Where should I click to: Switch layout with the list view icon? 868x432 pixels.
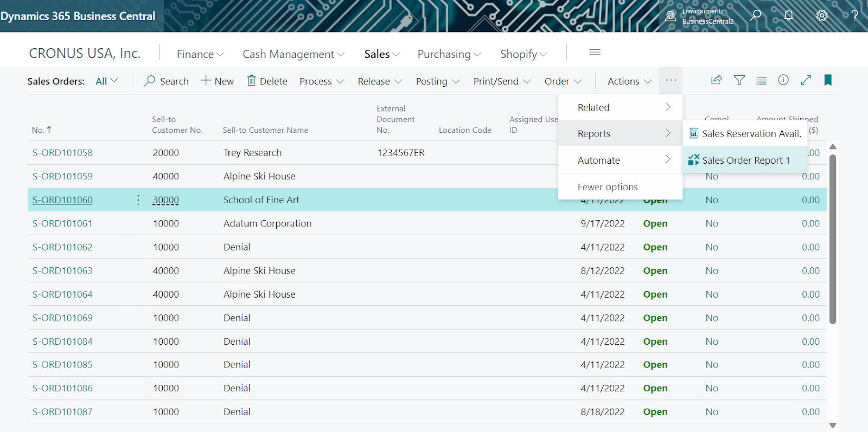click(762, 81)
